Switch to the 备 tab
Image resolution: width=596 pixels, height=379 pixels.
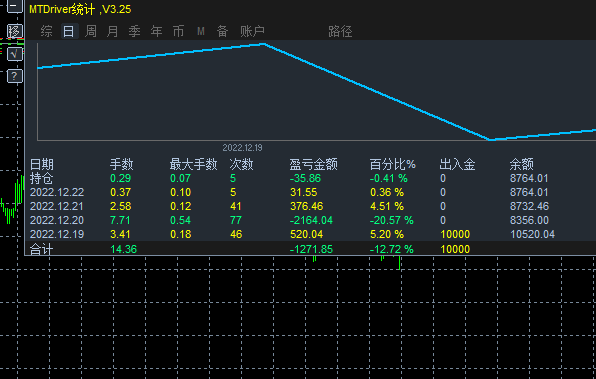tap(223, 31)
